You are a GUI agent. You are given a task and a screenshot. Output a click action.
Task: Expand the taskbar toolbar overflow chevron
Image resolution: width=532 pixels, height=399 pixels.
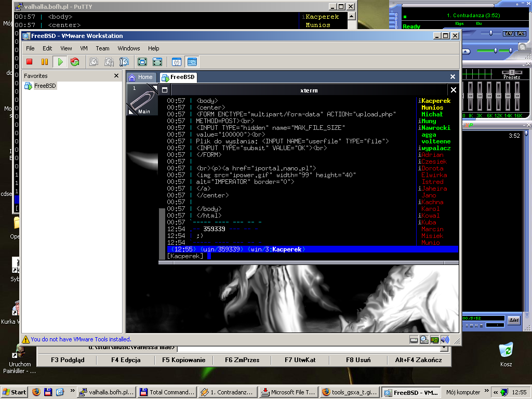pos(71,392)
